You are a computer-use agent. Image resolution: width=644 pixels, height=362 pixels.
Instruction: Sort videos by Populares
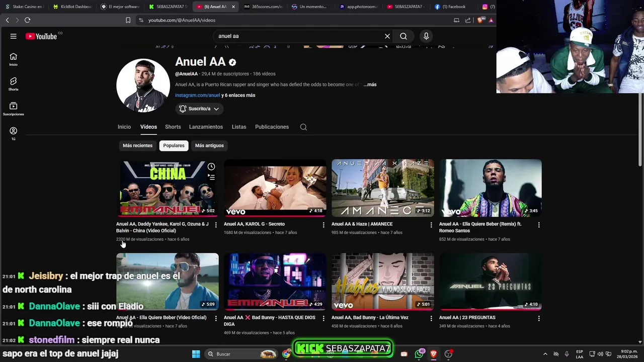pos(174,146)
